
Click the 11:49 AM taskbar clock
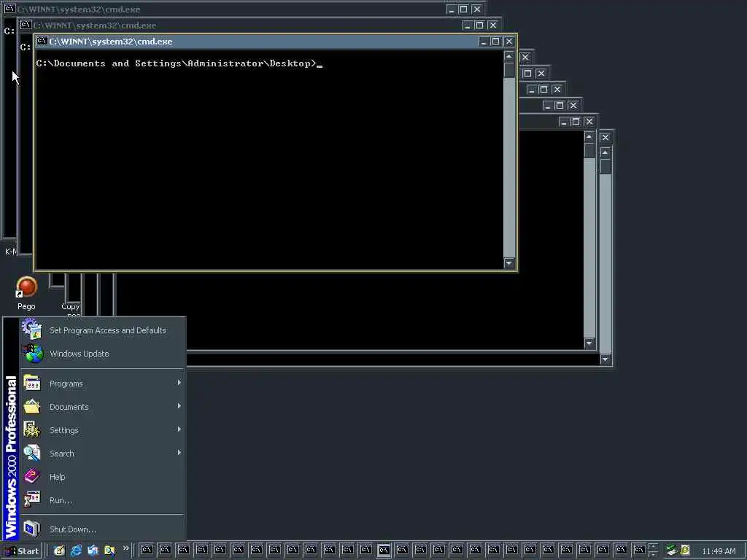click(719, 551)
